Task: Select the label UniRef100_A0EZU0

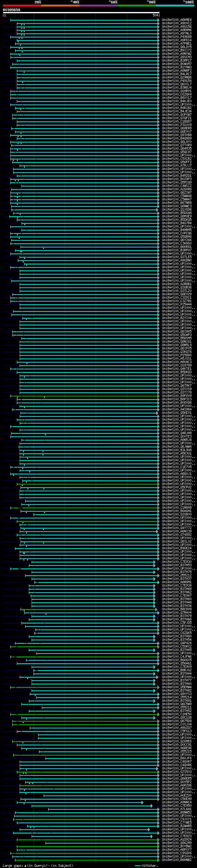Action: tap(177, 796)
